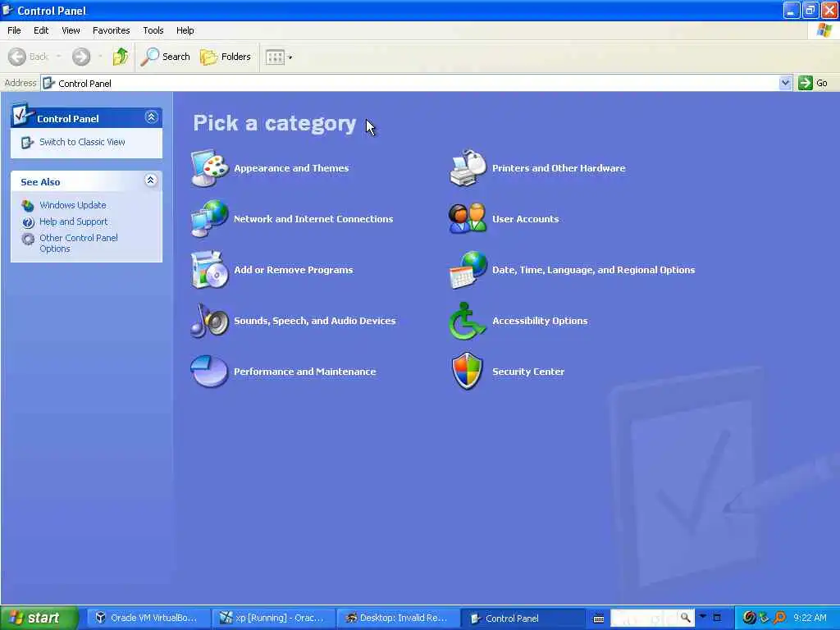The height and width of the screenshot is (630, 840).
Task: Click the Forward arrow toolbar button
Action: pos(81,57)
